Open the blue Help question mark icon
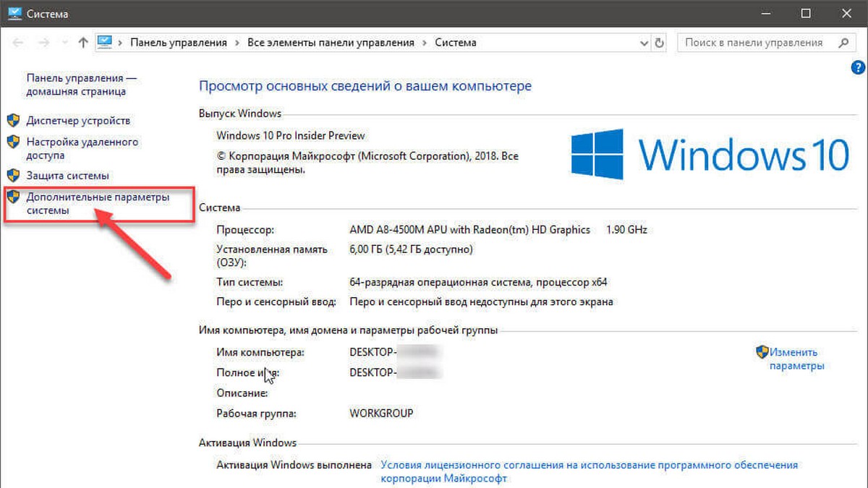Screen dimensions: 868x488 [859, 68]
